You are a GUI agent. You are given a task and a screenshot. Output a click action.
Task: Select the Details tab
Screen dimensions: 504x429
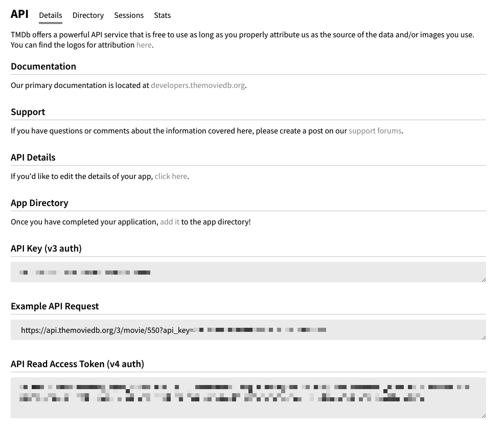click(50, 15)
